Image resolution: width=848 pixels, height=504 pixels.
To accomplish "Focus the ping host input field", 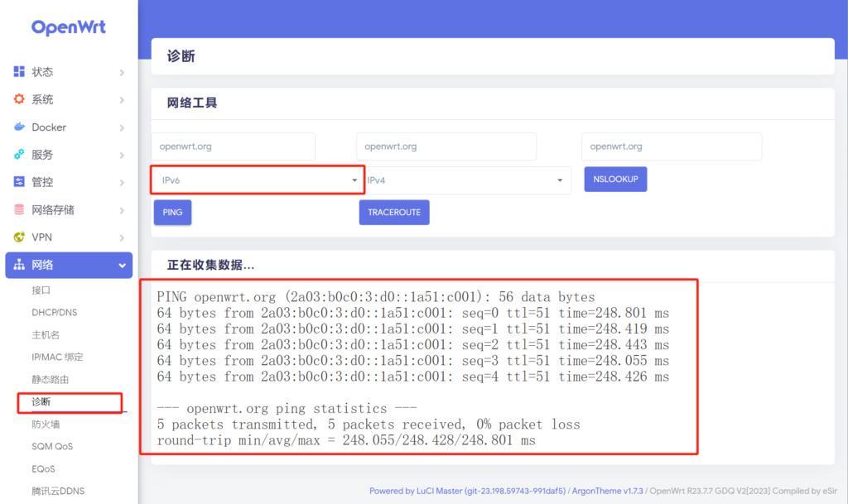I will pyautogui.click(x=233, y=146).
